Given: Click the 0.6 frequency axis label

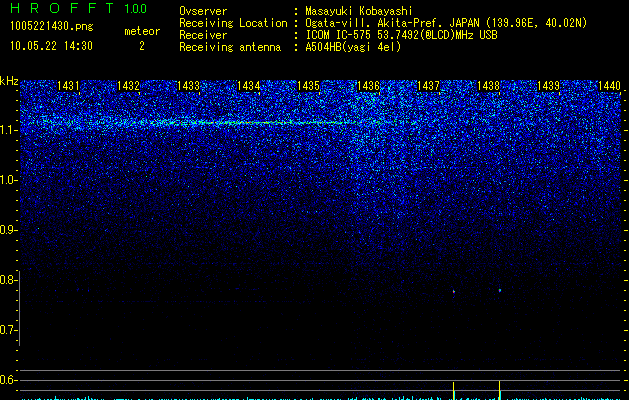Looking at the screenshot, I should pyautogui.click(x=7, y=380).
